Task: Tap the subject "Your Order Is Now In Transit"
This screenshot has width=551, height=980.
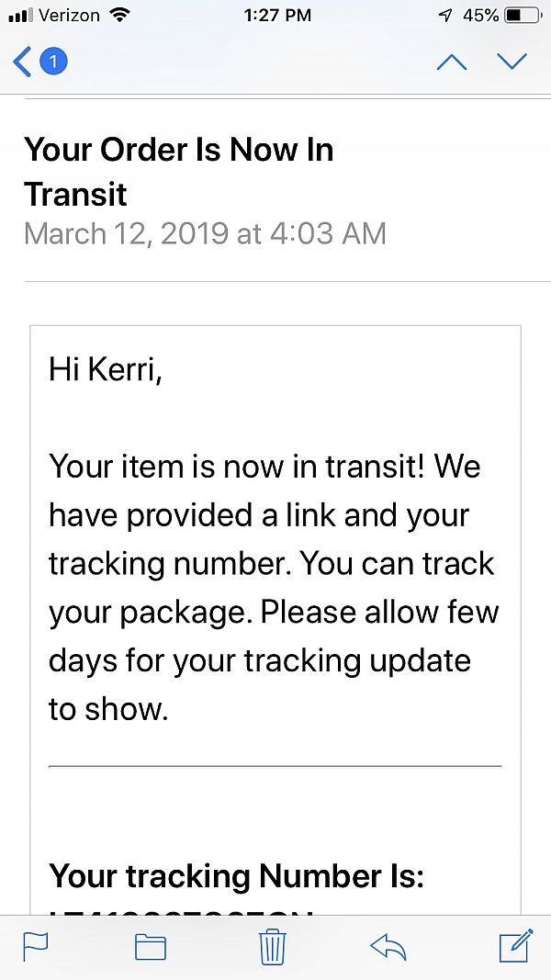Action: [179, 172]
